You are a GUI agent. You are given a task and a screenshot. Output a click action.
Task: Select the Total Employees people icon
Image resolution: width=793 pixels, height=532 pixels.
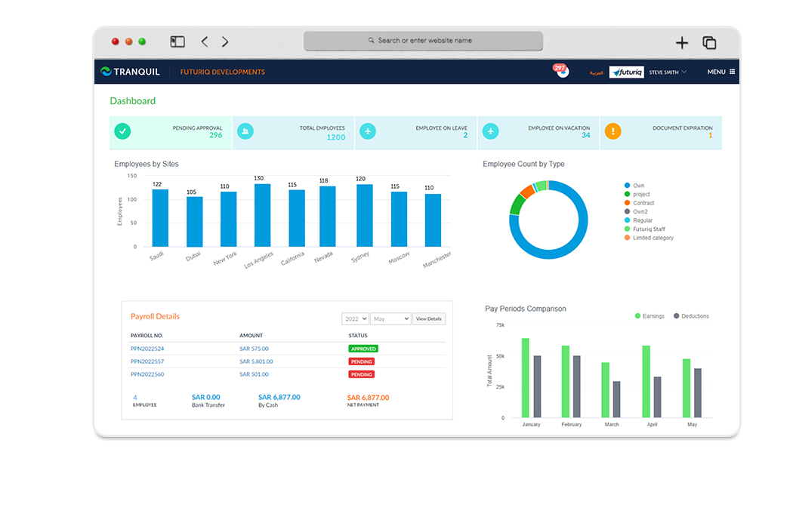245,131
